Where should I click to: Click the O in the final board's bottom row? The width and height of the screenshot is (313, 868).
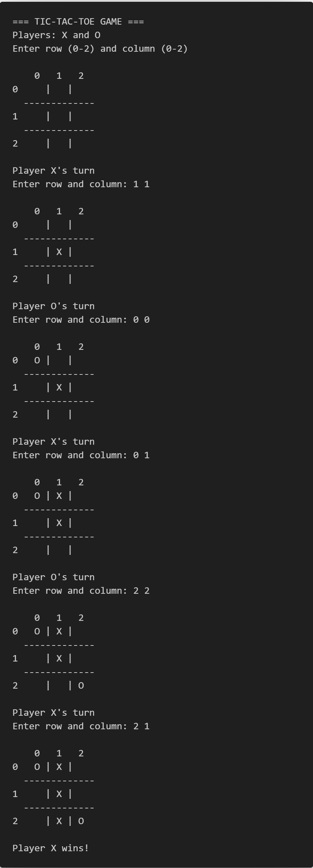(81, 821)
